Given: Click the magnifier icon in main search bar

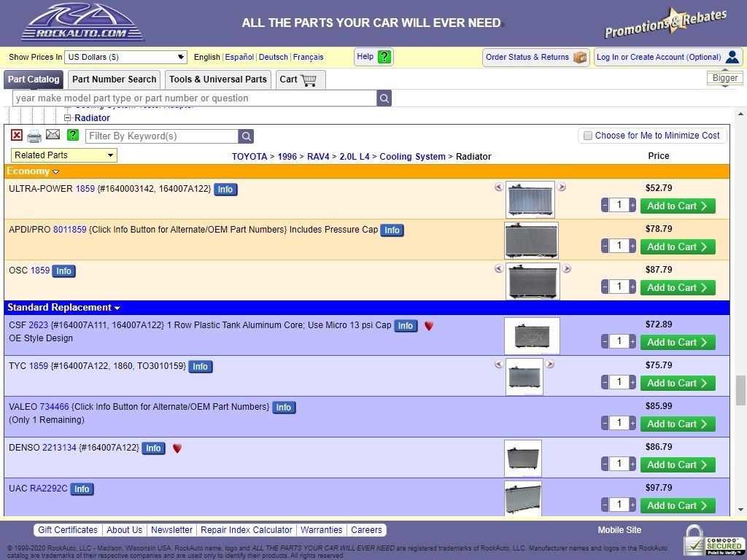Looking at the screenshot, I should pos(384,98).
